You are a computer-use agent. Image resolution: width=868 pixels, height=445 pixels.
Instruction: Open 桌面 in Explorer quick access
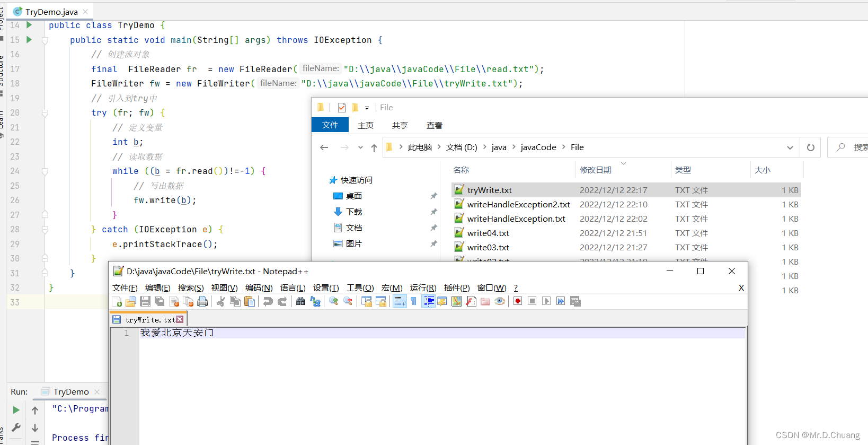click(354, 196)
